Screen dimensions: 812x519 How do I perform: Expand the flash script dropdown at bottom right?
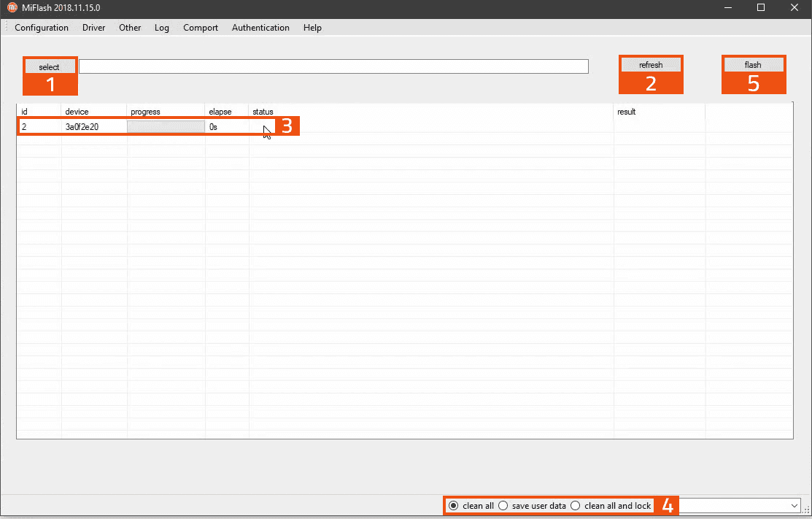(x=794, y=506)
